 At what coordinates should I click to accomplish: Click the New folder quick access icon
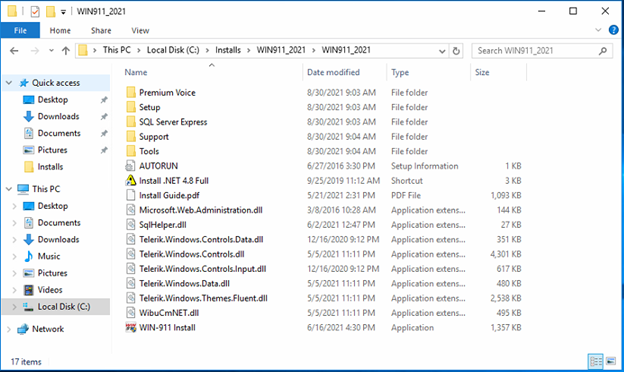click(51, 12)
